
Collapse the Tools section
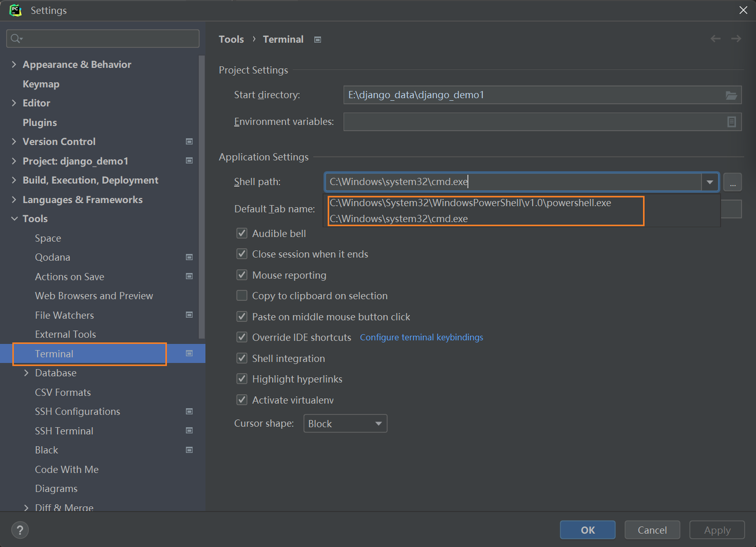click(x=14, y=219)
